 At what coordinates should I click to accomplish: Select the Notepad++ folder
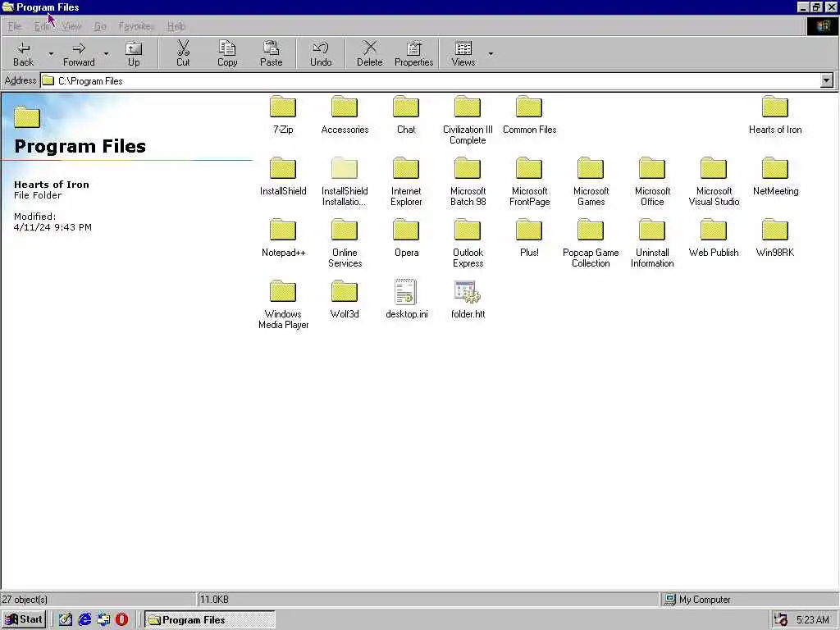coord(283,239)
